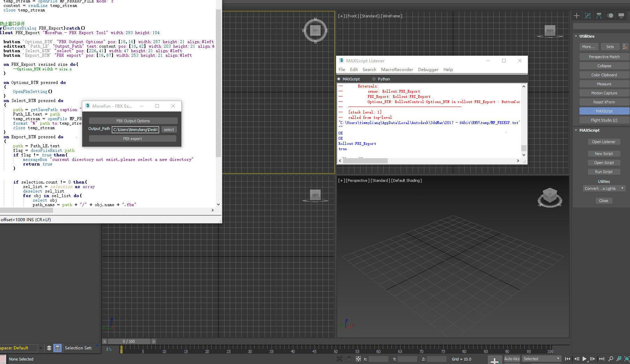Toggle the Scene Explorer hierarchy icon
The height and width of the screenshot is (364, 630).
(x=58, y=348)
